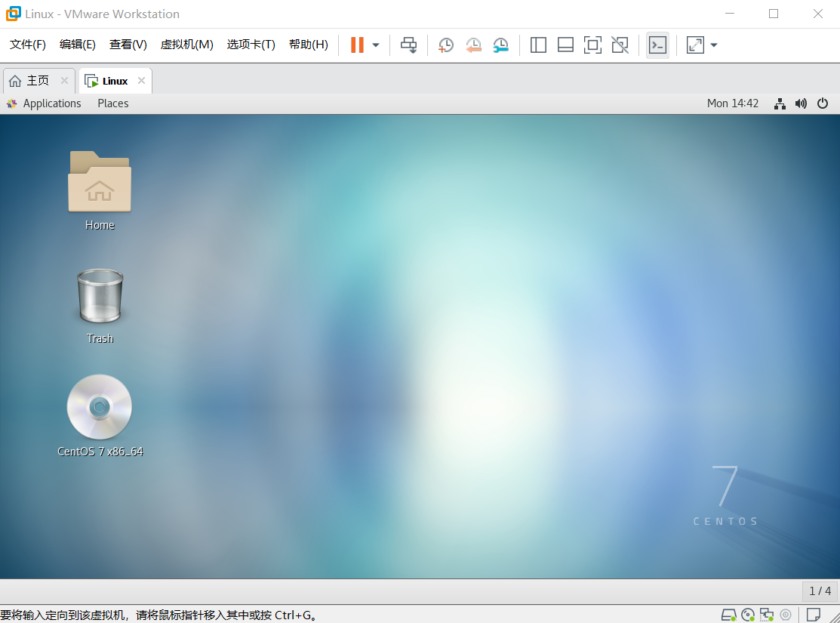Select the CentOS 7 x86_64 disc icon
Viewport: 840px width, 623px height.
tap(100, 416)
